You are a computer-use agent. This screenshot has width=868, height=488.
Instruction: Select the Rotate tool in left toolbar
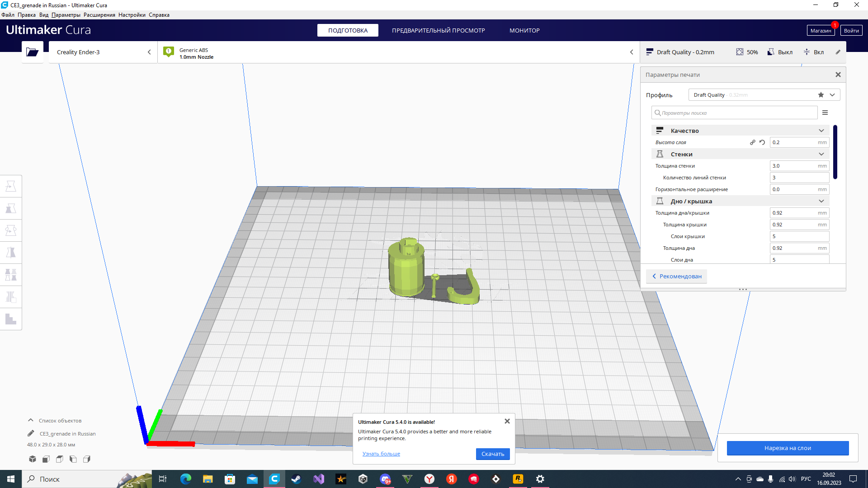11,230
